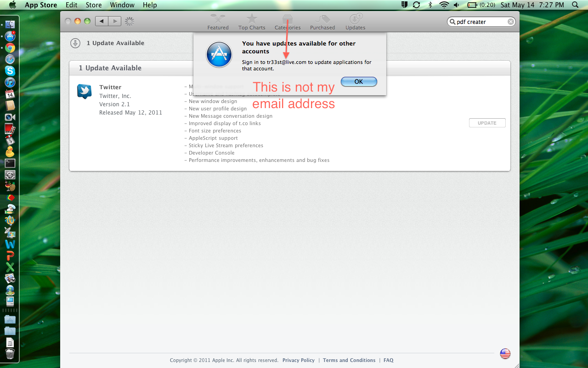Click the Bluetooth status icon
The height and width of the screenshot is (368, 588).
(430, 5)
